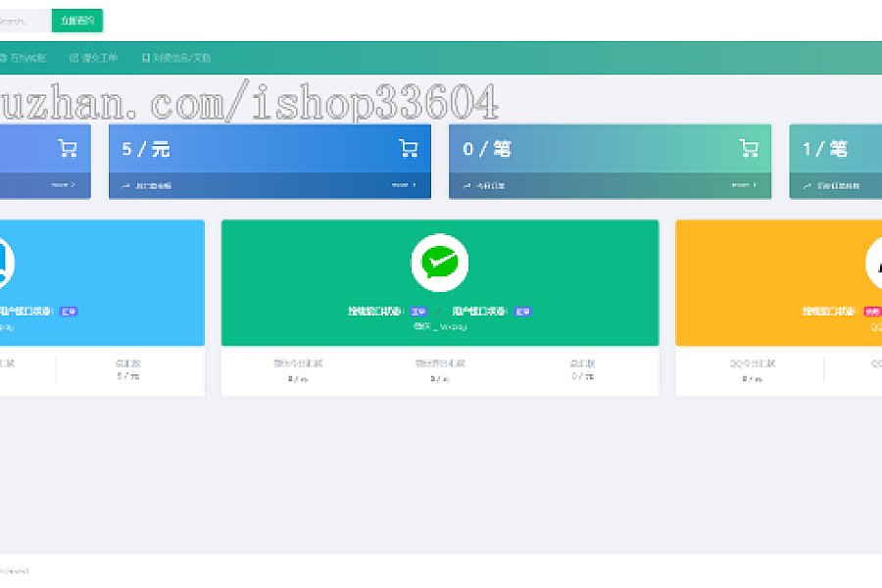Click the WeChat Pay logo in the green card

tap(440, 263)
